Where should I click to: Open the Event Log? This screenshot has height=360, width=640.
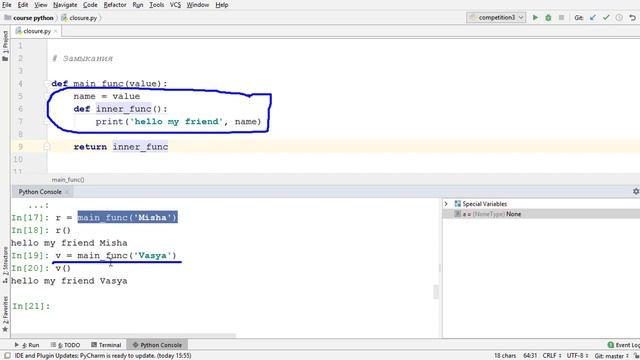tap(624, 345)
